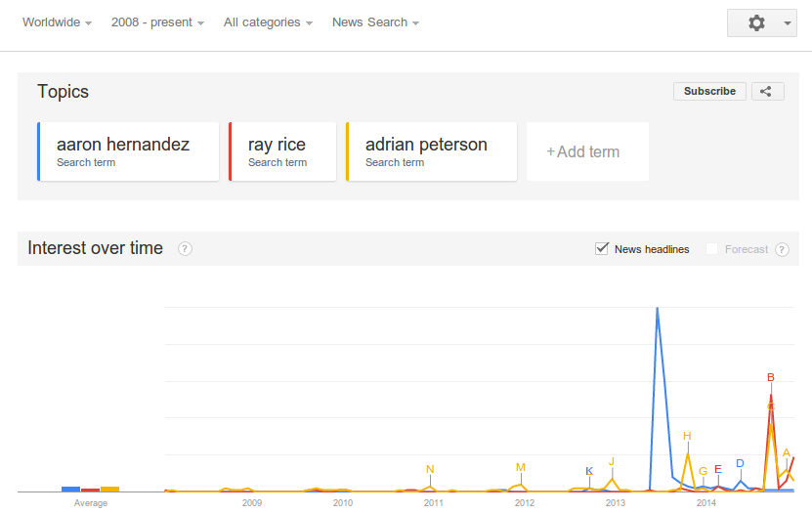Open the 2008 - present date range dropdown

pos(157,22)
